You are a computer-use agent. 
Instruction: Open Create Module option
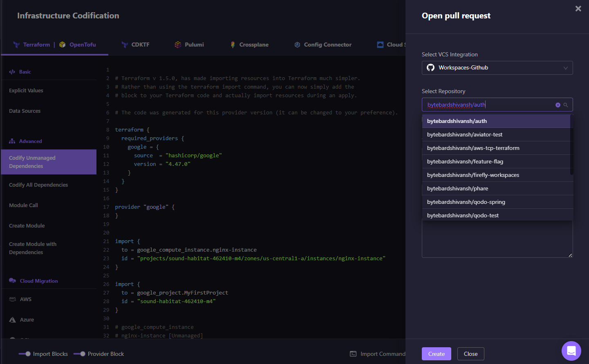click(x=27, y=226)
